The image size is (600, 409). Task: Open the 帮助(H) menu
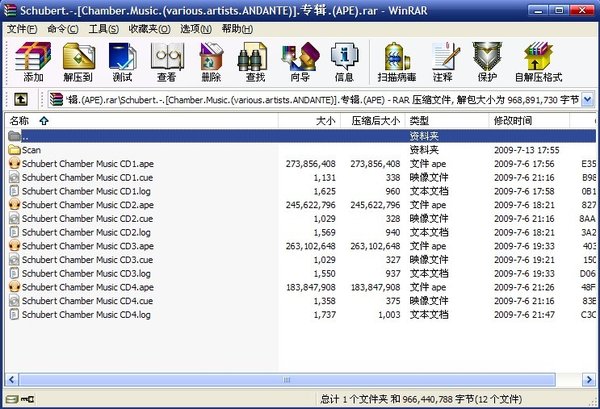[237, 29]
